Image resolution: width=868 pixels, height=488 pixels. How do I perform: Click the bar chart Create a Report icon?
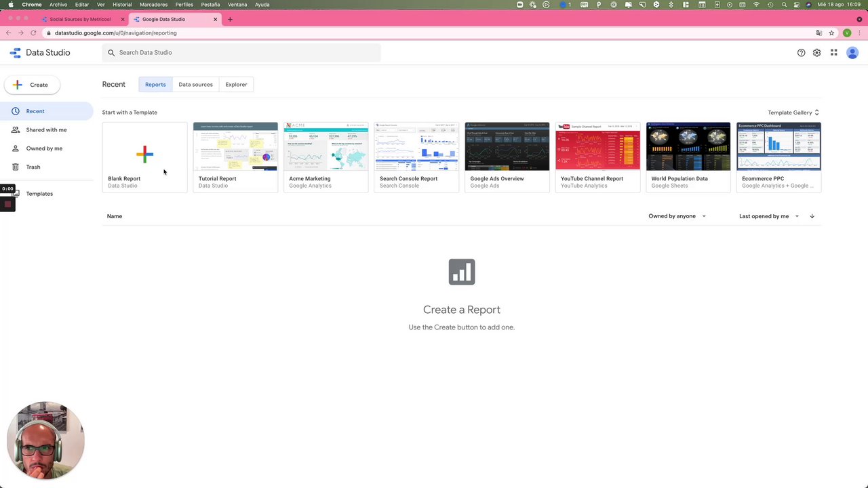point(462,272)
